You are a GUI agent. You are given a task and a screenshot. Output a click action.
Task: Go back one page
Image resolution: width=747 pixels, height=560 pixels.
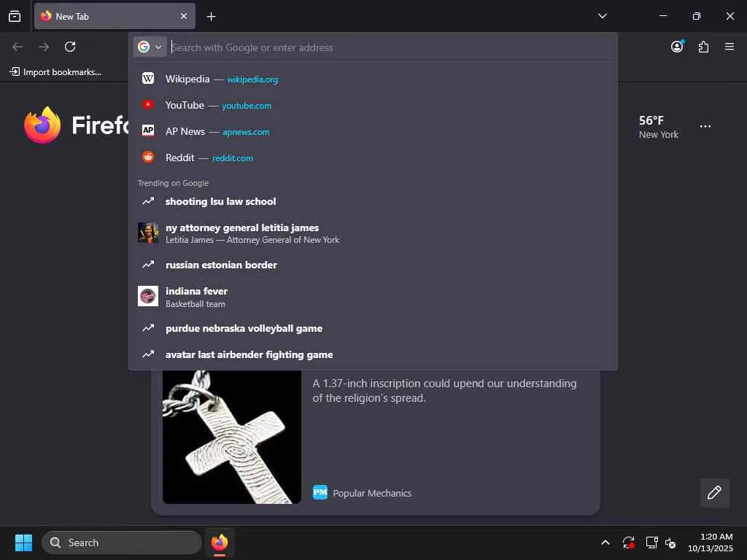point(18,47)
